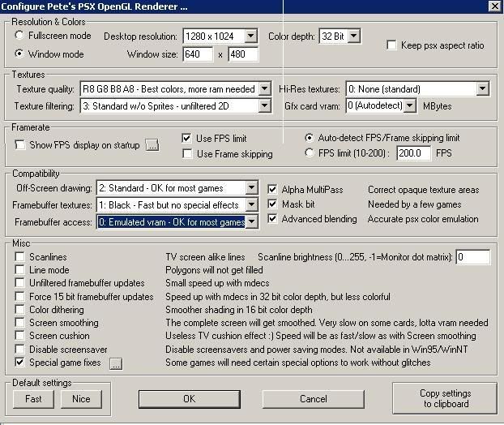Click the text 'Polygons will not get filled'
The image size is (504, 425).
[x=214, y=270]
